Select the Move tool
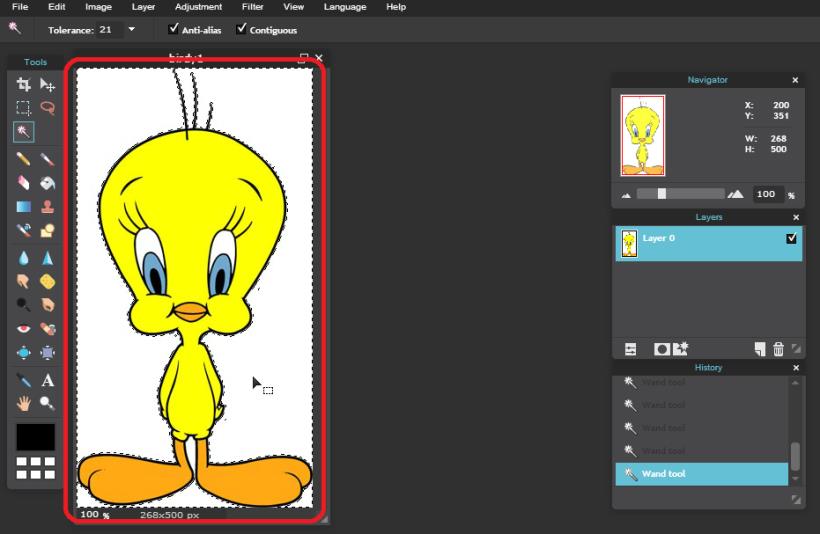Image resolution: width=820 pixels, height=534 pixels. (47, 85)
